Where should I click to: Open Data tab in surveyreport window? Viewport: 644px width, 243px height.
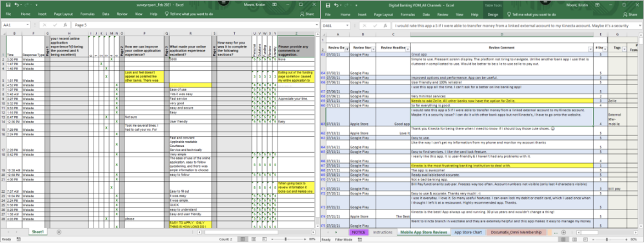(106, 14)
